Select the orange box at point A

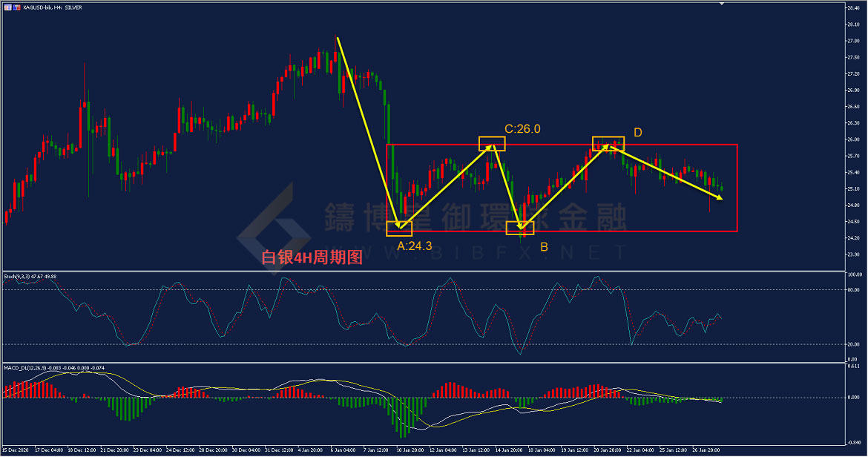(x=399, y=228)
